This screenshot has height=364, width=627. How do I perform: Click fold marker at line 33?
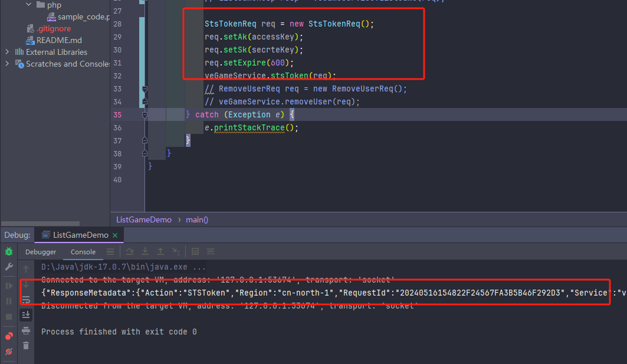(145, 89)
